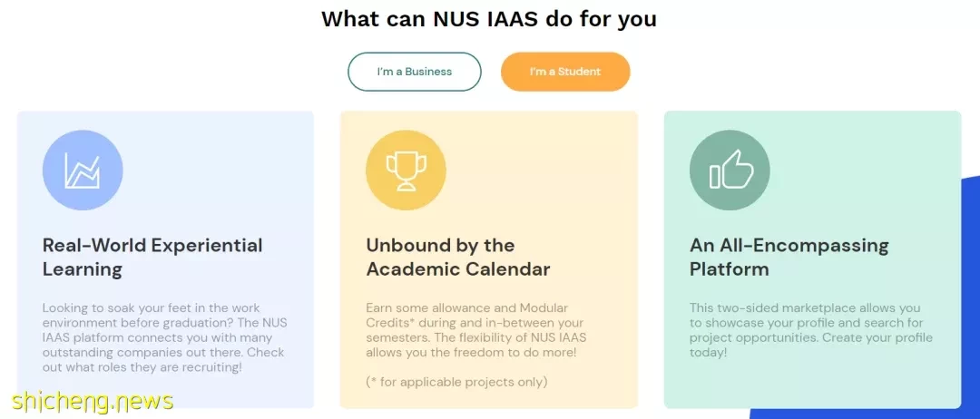Click the 'Earn some allowance' paragraph
The width and height of the screenshot is (980, 419).
click(x=476, y=330)
